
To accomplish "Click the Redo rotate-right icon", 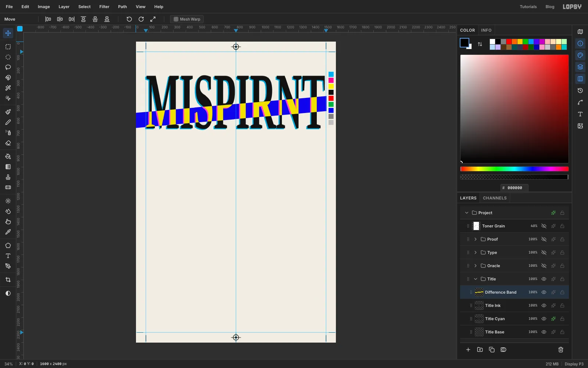I will [141, 19].
